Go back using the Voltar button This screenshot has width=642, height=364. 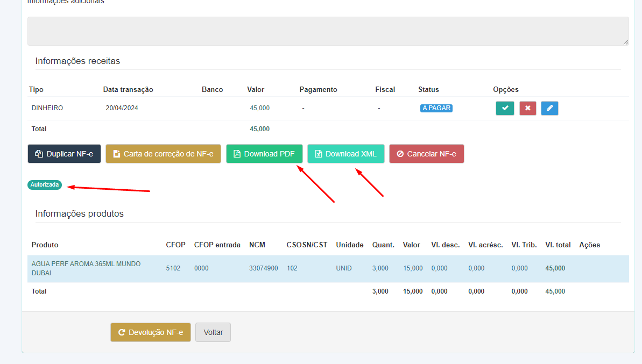[213, 332]
